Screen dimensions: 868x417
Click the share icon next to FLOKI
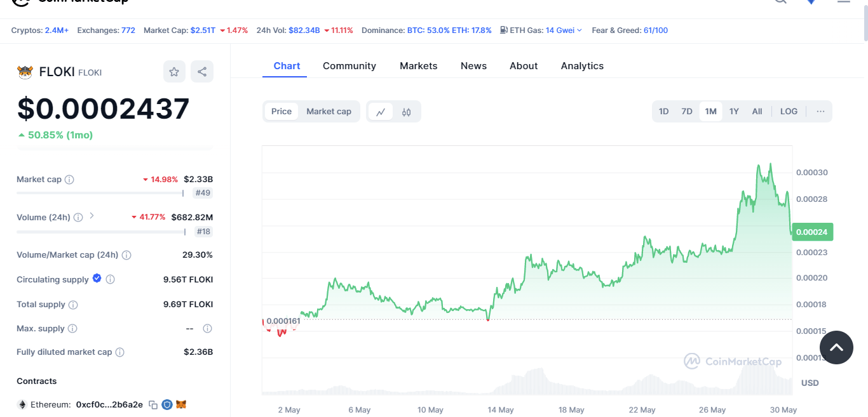click(x=202, y=72)
